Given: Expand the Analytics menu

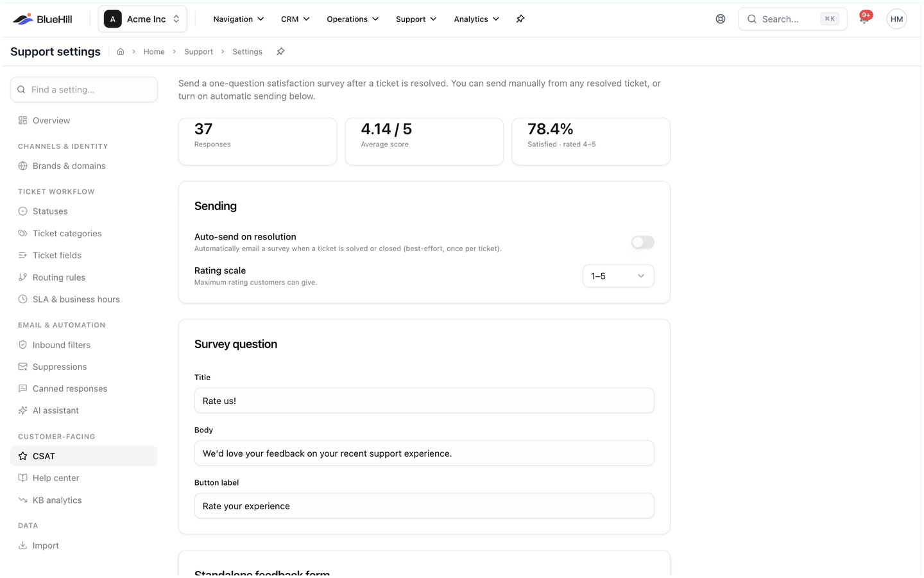Looking at the screenshot, I should point(476,19).
